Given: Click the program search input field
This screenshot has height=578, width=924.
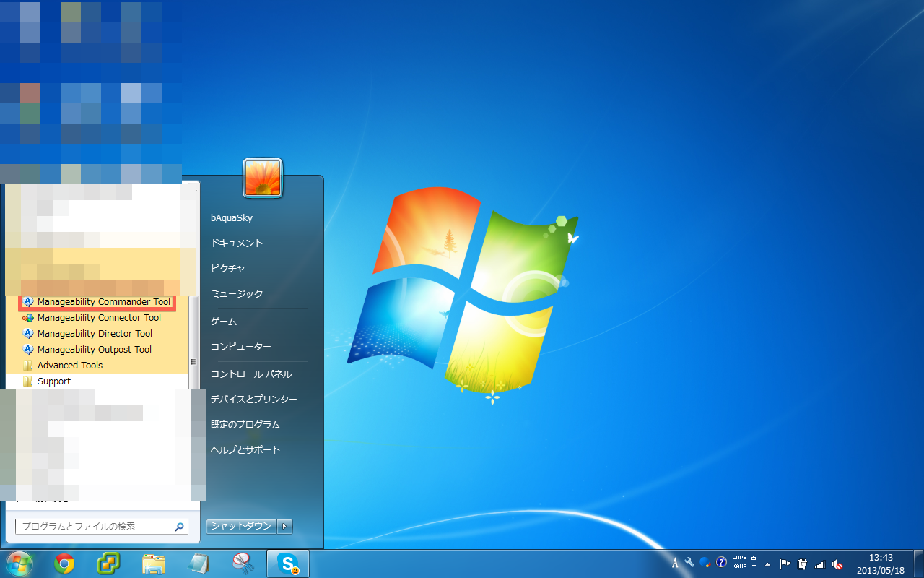Looking at the screenshot, I should [94, 527].
